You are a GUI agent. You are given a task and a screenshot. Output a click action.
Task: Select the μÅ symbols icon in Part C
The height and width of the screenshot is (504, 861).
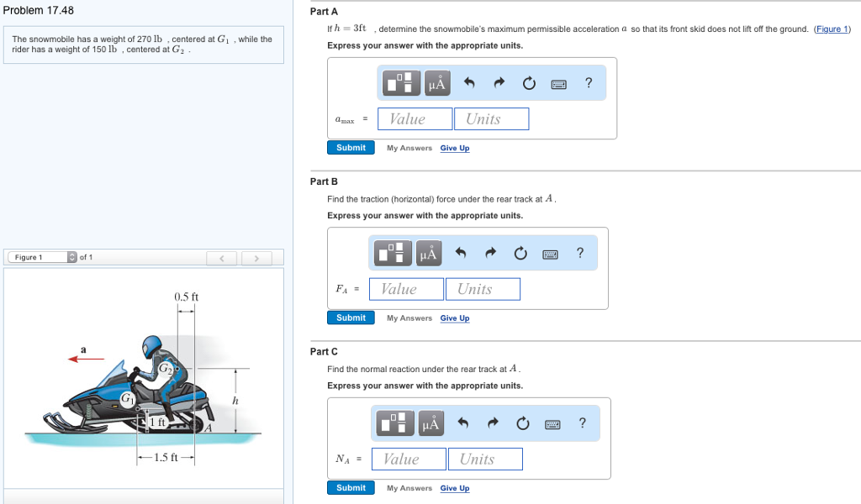[430, 423]
